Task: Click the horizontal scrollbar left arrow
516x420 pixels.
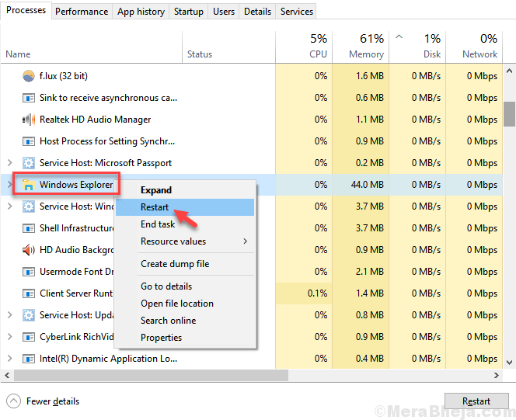Action: (x=7, y=375)
